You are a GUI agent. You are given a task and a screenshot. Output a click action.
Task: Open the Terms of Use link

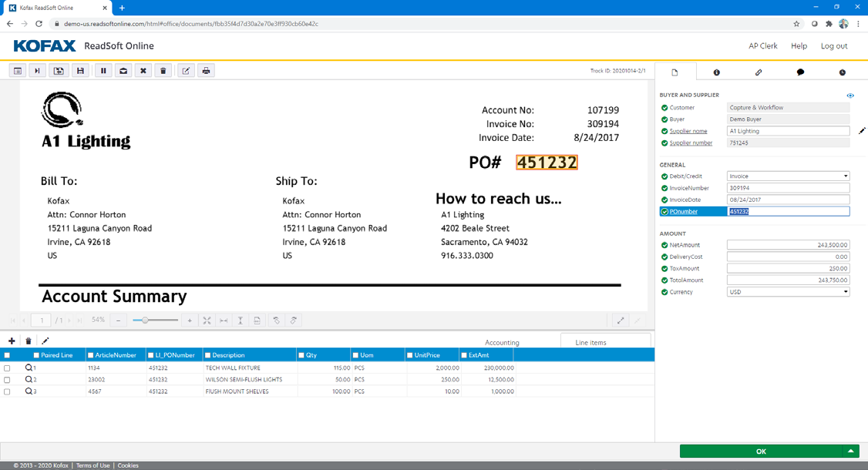[x=93, y=465]
